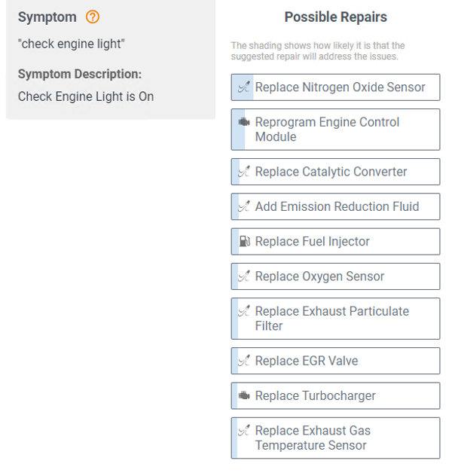The height and width of the screenshot is (476, 455).
Task: Choose Reprogram Engine Control Module repair
Action: tap(335, 130)
